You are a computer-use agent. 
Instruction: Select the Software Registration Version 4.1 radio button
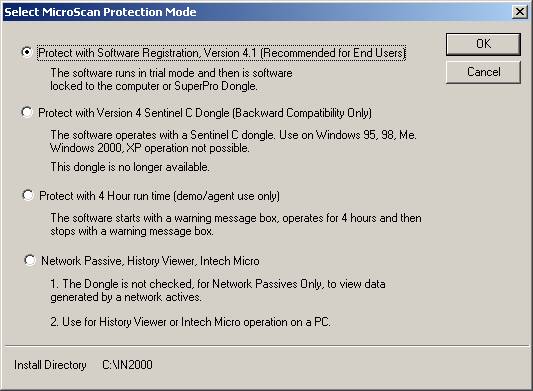pyautogui.click(x=27, y=52)
